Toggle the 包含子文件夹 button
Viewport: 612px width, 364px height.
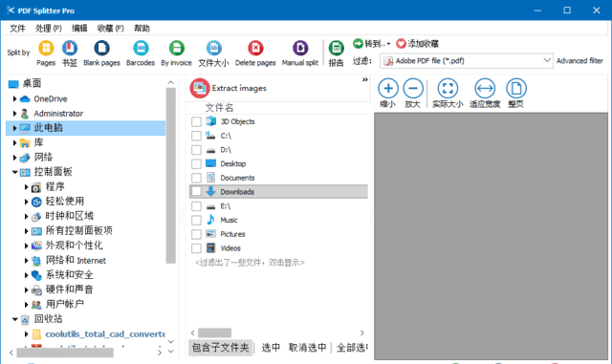(x=221, y=347)
